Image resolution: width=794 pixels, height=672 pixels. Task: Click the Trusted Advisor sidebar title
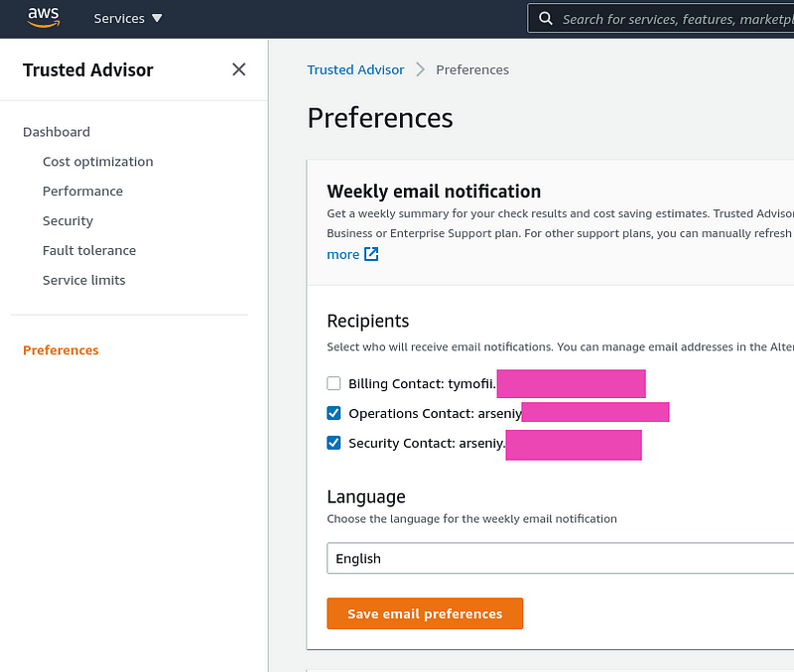pyautogui.click(x=87, y=69)
